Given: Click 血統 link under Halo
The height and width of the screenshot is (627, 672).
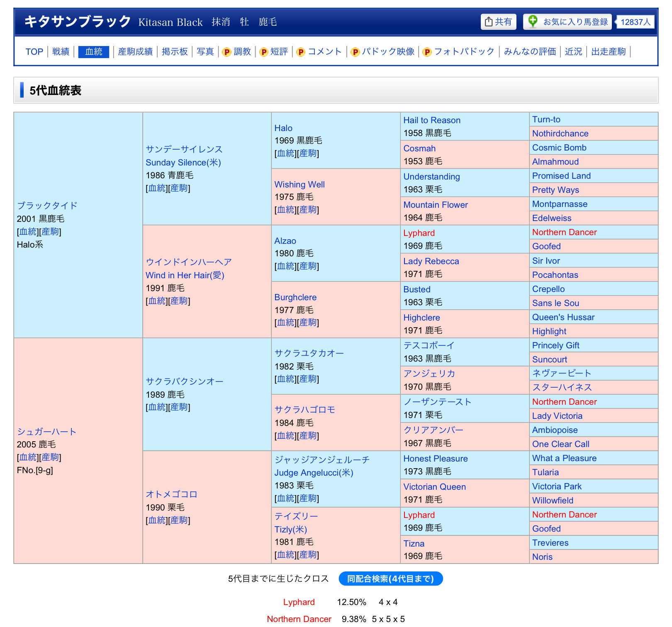Looking at the screenshot, I should (x=286, y=153).
